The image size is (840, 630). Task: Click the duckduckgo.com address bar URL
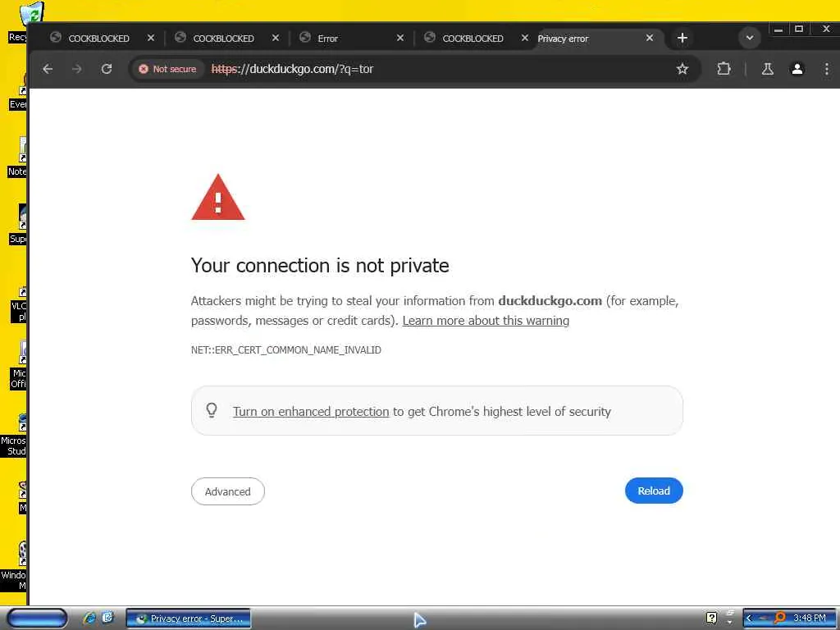pos(293,69)
